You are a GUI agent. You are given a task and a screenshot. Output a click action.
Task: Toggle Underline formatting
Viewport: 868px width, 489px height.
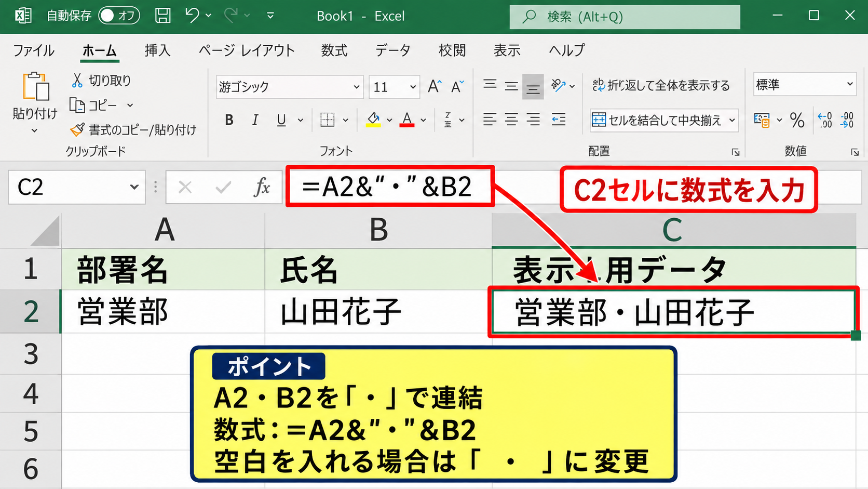point(281,120)
